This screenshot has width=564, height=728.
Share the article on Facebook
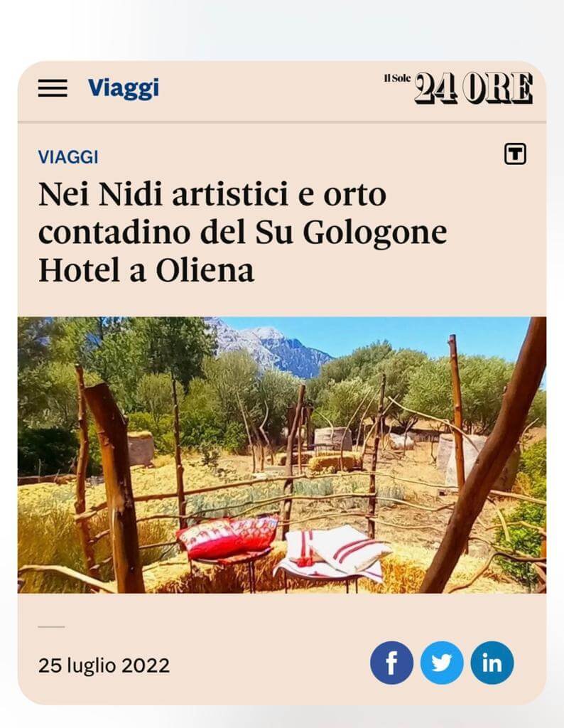pos(391,663)
